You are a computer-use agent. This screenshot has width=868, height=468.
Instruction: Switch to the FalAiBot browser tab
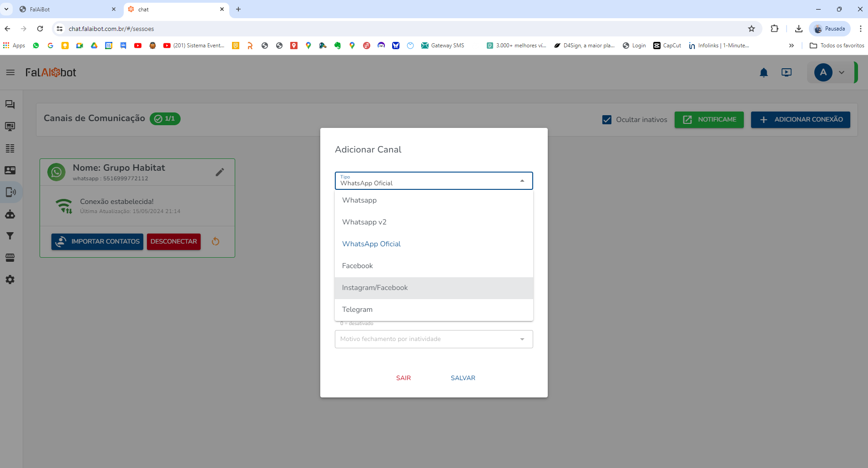tap(67, 9)
